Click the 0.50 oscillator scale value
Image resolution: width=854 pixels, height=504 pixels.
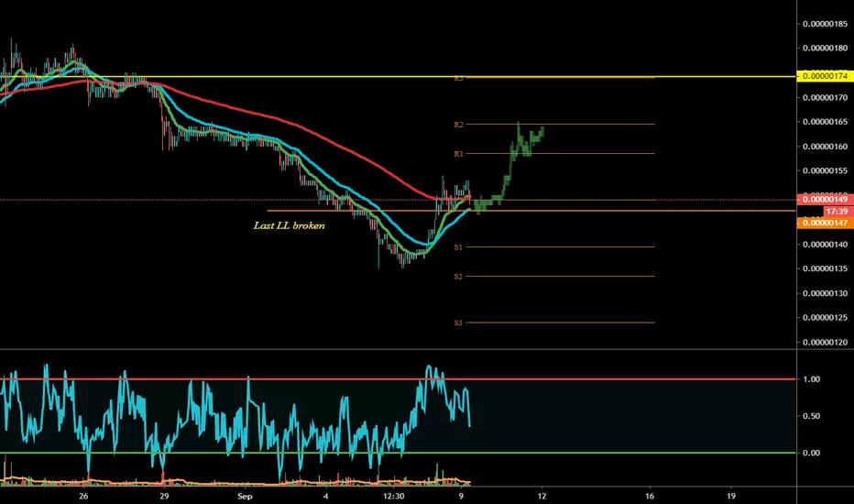[812, 416]
